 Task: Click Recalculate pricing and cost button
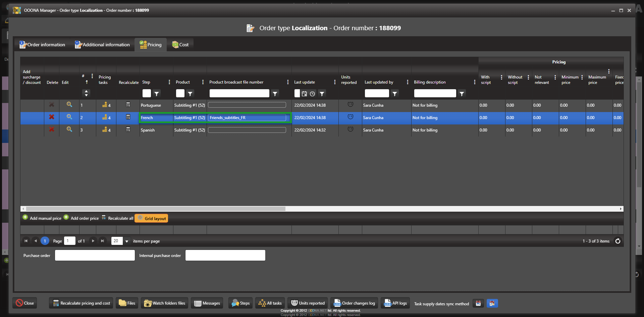[x=82, y=303]
